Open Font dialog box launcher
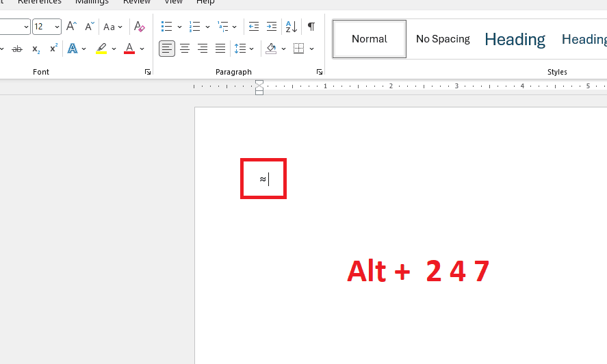Viewport: 607px width, 364px height. pos(148,72)
